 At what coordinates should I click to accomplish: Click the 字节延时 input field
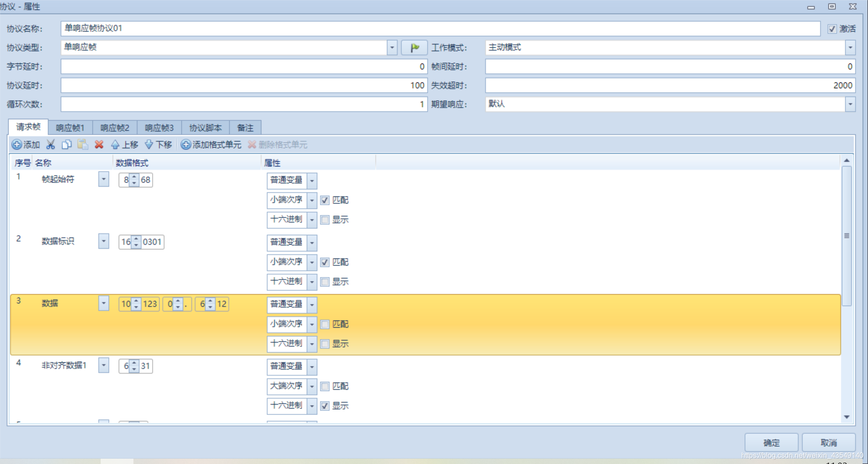point(244,67)
